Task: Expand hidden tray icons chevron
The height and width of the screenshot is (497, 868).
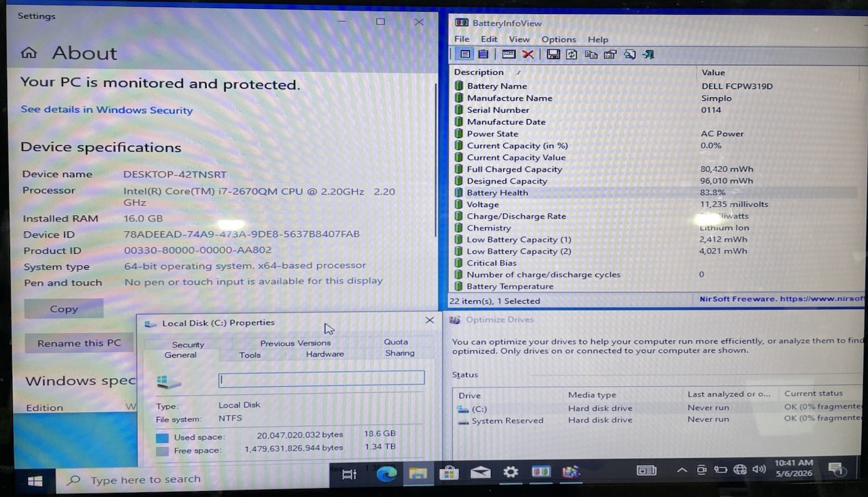Action: click(682, 470)
